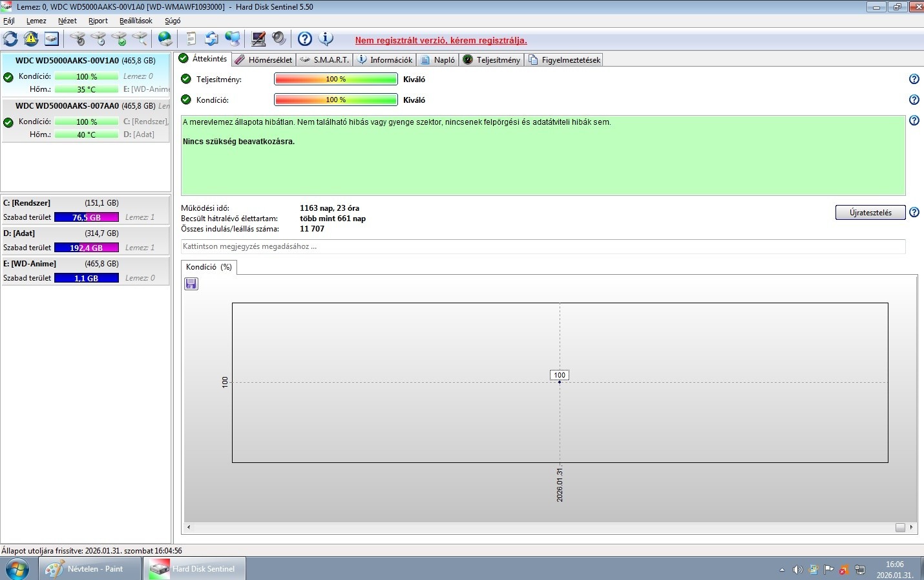This screenshot has width=924, height=580.
Task: Click the disk with gear toolbar icon
Action: (x=78, y=39)
